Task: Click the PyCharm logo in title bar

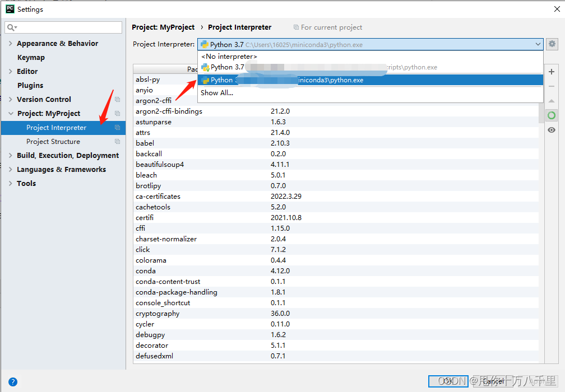Action: point(10,9)
